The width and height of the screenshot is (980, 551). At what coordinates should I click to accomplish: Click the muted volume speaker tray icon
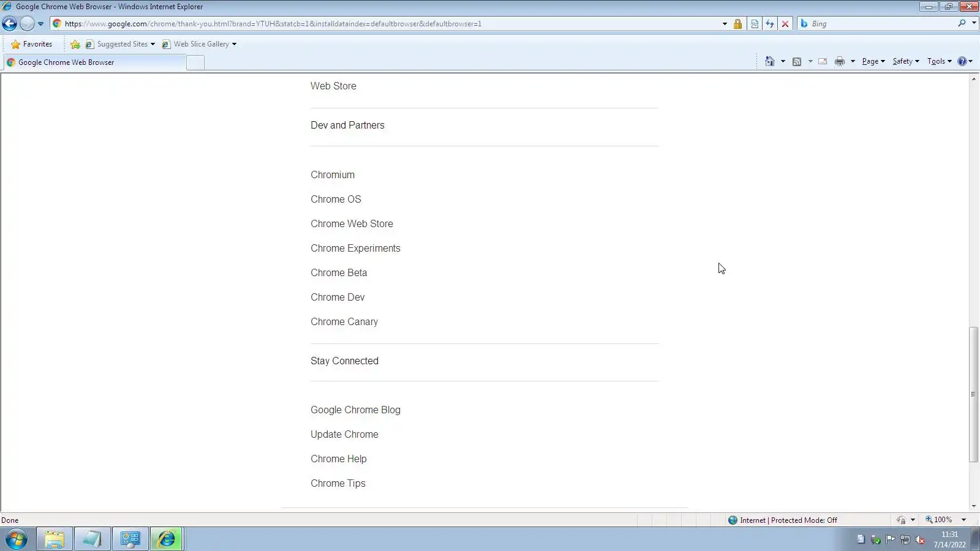click(920, 539)
